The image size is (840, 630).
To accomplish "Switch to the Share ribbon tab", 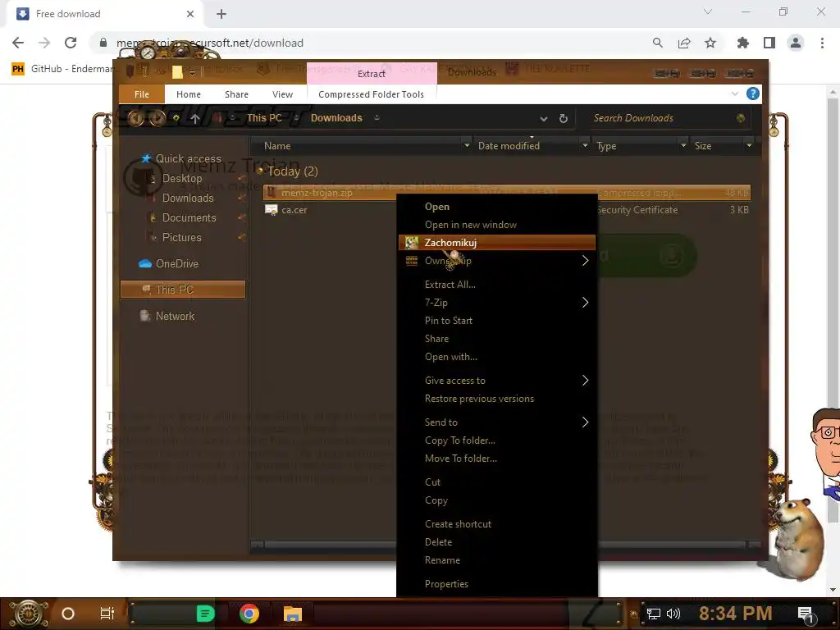I will (x=236, y=94).
